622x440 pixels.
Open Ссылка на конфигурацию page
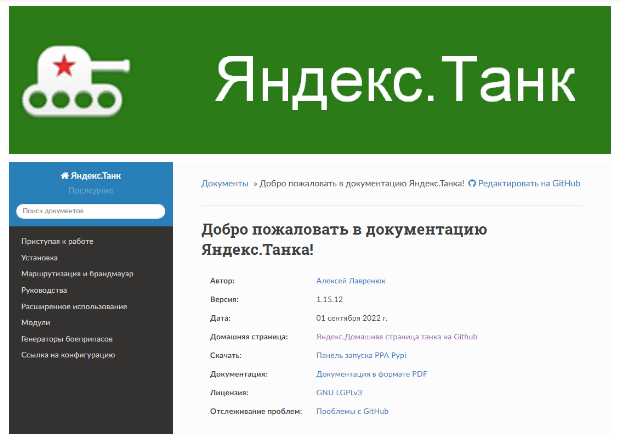(x=68, y=355)
